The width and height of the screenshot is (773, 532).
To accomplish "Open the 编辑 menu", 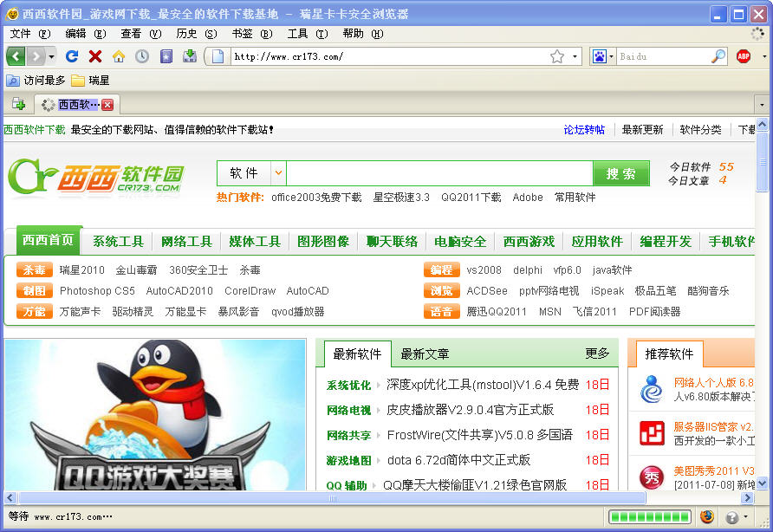I will coord(85,34).
